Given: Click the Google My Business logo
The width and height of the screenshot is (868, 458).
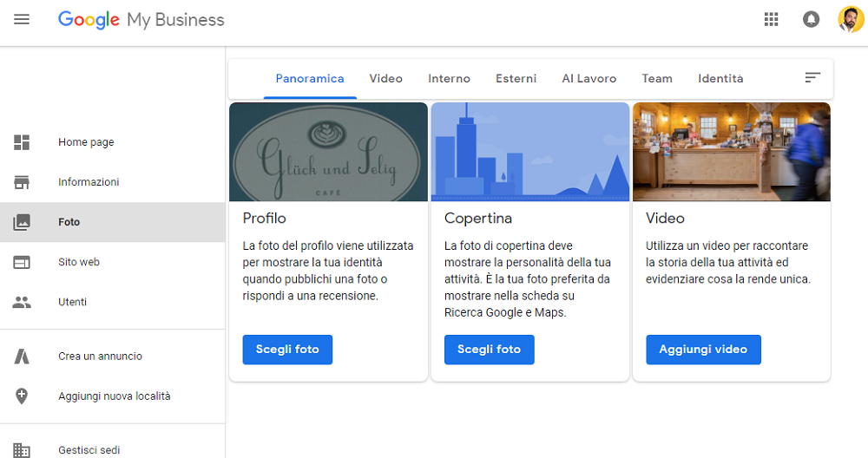Looking at the screenshot, I should (x=141, y=20).
